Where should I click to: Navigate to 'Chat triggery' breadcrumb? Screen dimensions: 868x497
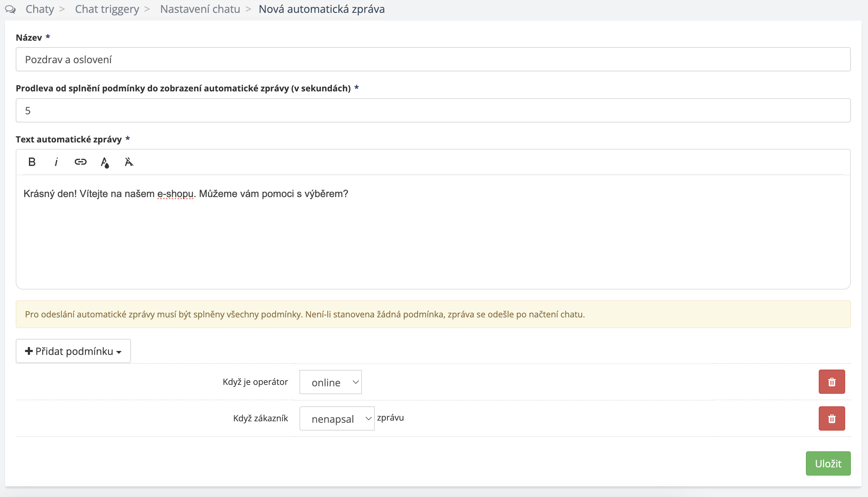[x=107, y=9]
